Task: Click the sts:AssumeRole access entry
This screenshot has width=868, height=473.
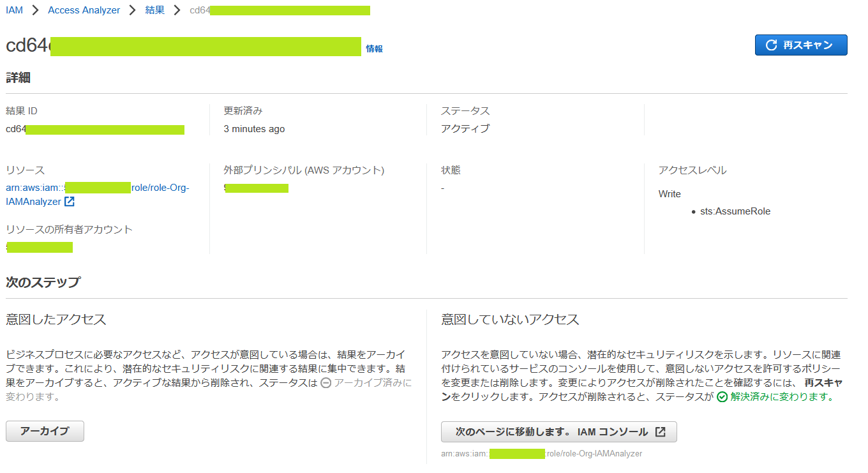Action: [735, 211]
